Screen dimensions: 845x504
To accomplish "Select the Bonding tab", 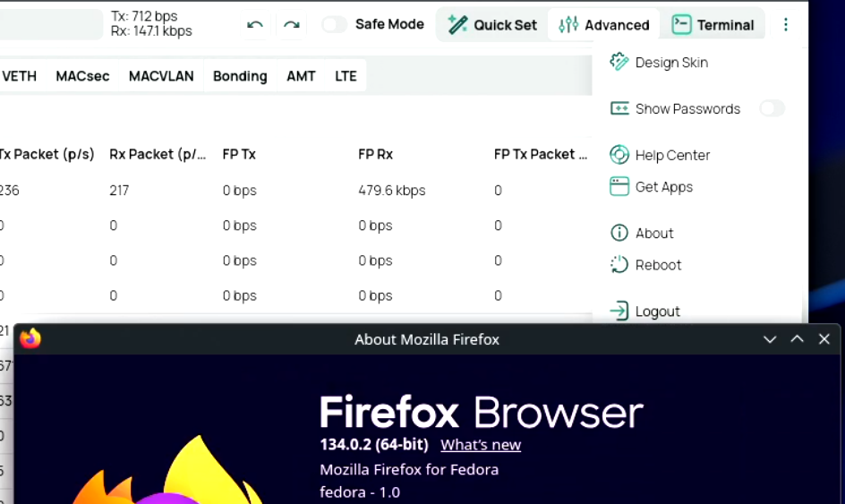I will click(240, 76).
